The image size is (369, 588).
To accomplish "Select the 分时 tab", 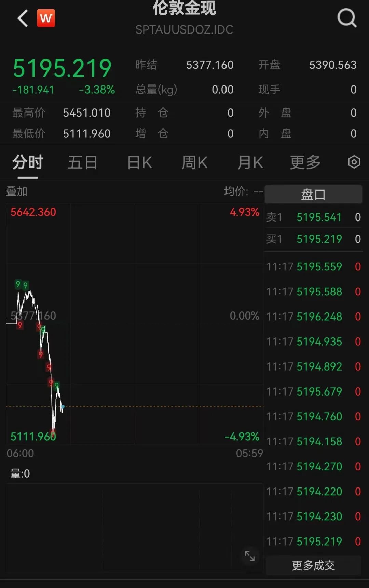I will coord(28,162).
